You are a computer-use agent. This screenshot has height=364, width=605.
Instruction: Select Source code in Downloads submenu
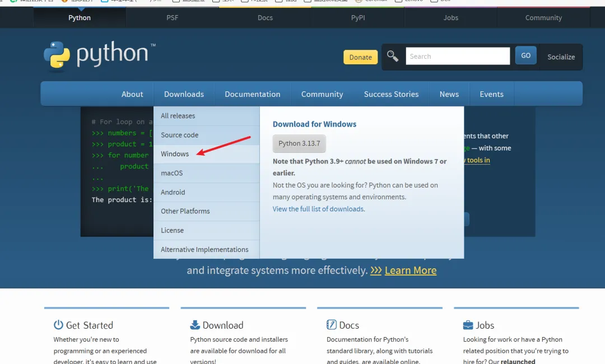pyautogui.click(x=206, y=135)
